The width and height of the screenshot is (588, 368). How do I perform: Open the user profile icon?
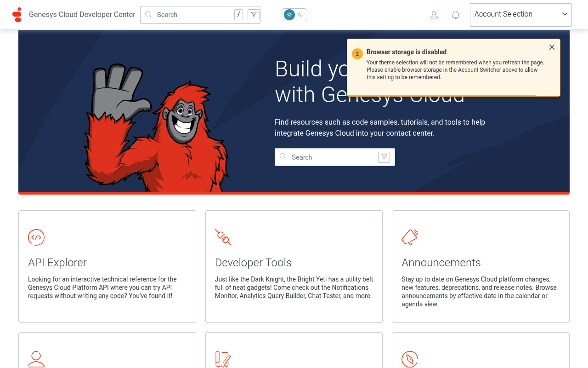pos(434,15)
